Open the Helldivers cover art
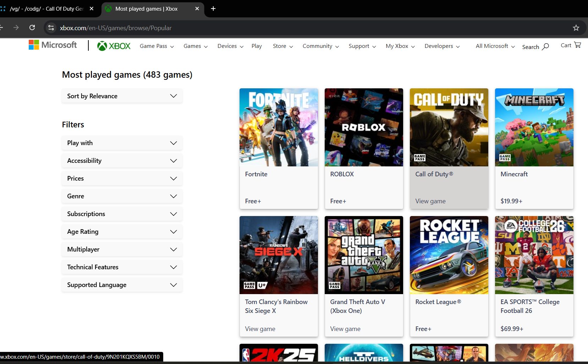Screen dimensions: 588x364 coord(364,353)
